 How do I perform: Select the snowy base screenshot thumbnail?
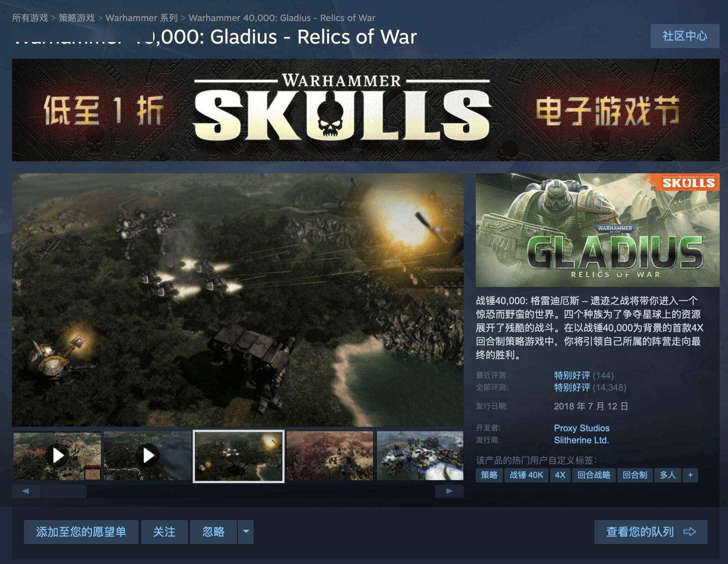point(420,455)
